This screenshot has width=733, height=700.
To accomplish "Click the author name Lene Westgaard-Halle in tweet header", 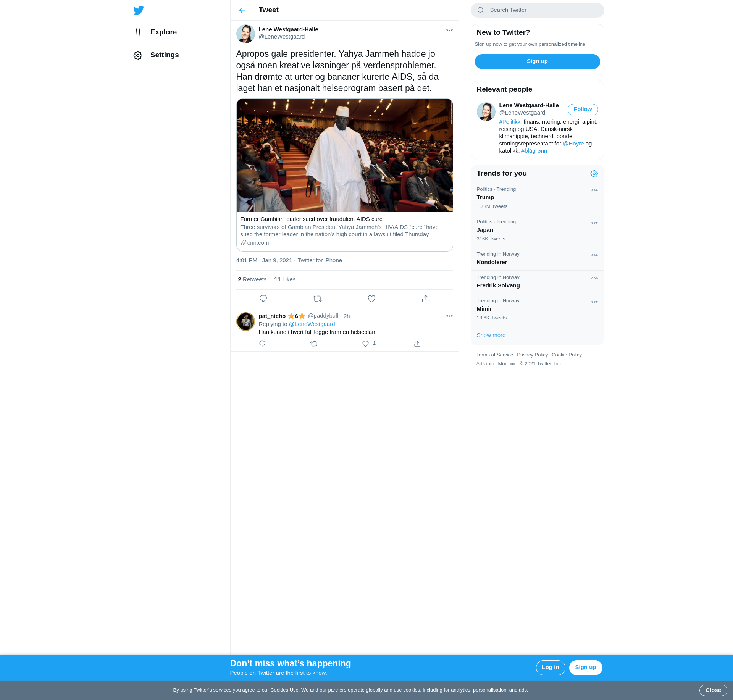I will click(x=288, y=29).
